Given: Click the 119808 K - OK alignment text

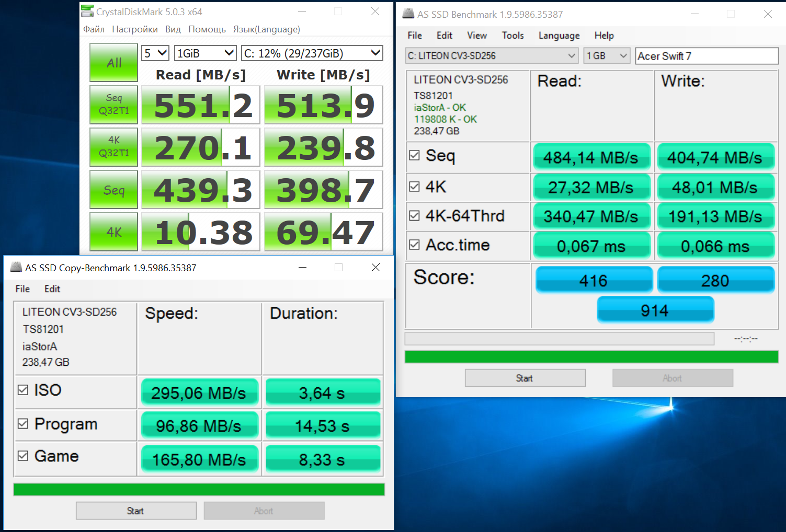Looking at the screenshot, I should click(x=446, y=119).
